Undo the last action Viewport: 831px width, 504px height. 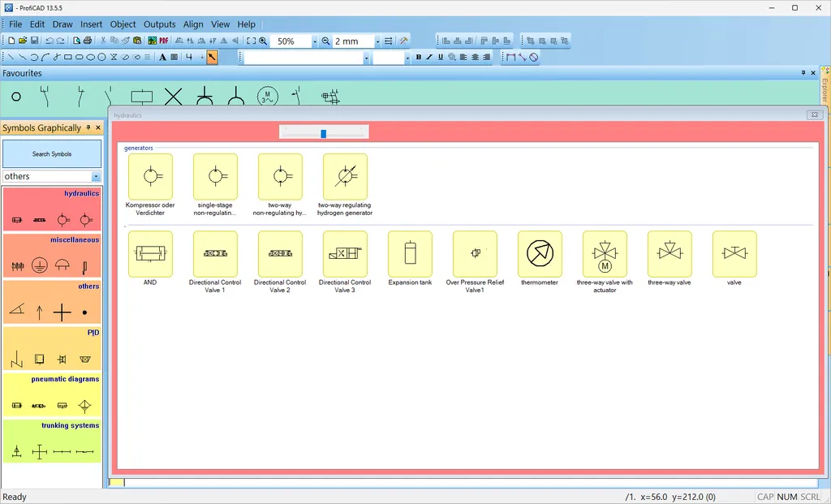click(x=50, y=41)
